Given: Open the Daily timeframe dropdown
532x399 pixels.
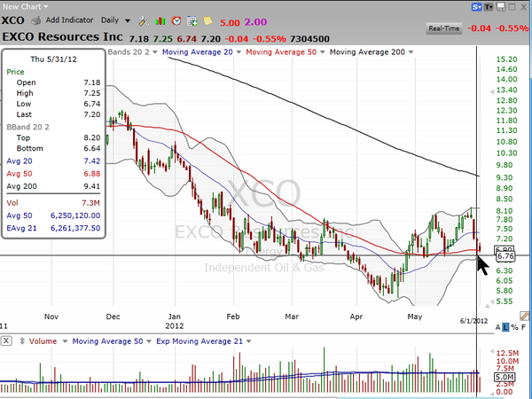Looking at the screenshot, I should click(115, 20).
